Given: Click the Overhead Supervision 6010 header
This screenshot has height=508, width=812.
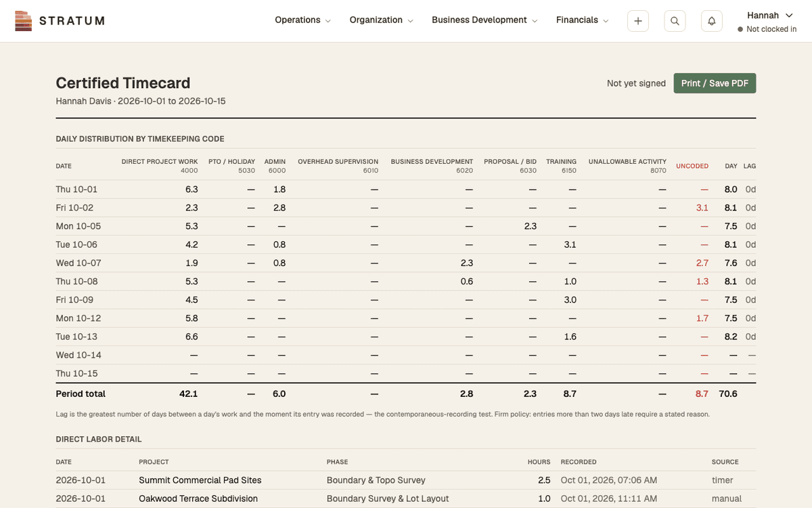Looking at the screenshot, I should [338, 166].
